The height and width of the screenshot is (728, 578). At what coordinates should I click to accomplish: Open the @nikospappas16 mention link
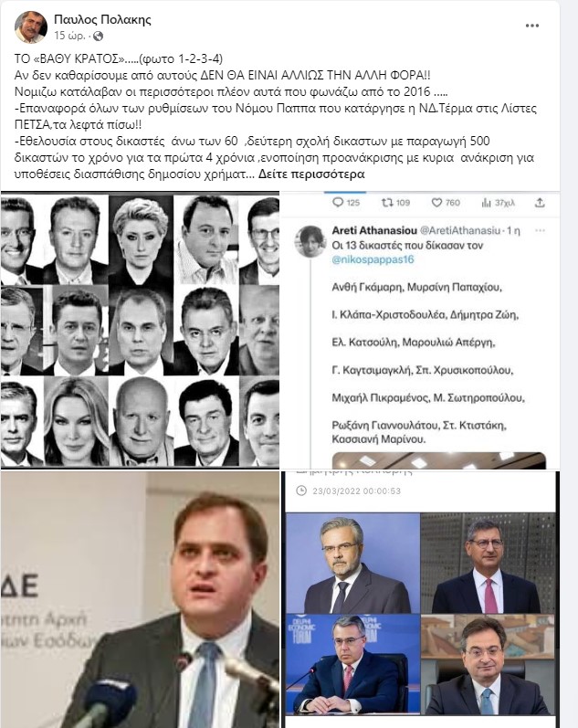[x=373, y=259]
